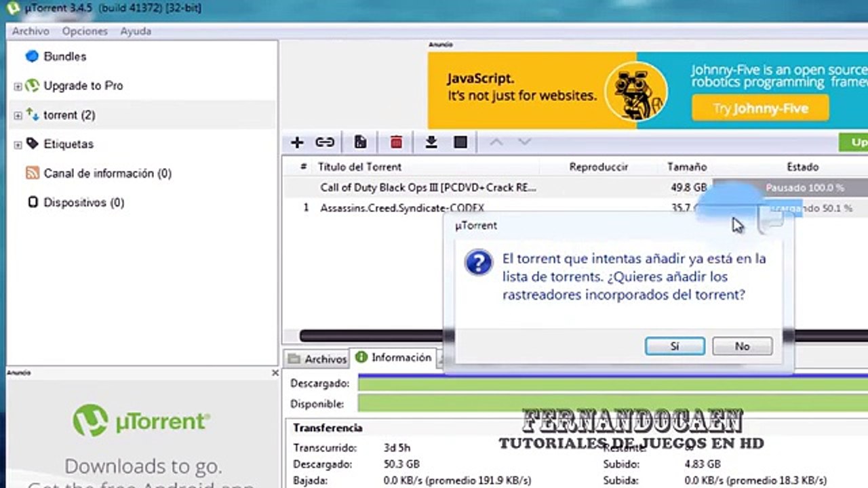Click Sí in the dialog
Screen dimensions: 868x488
click(x=675, y=346)
